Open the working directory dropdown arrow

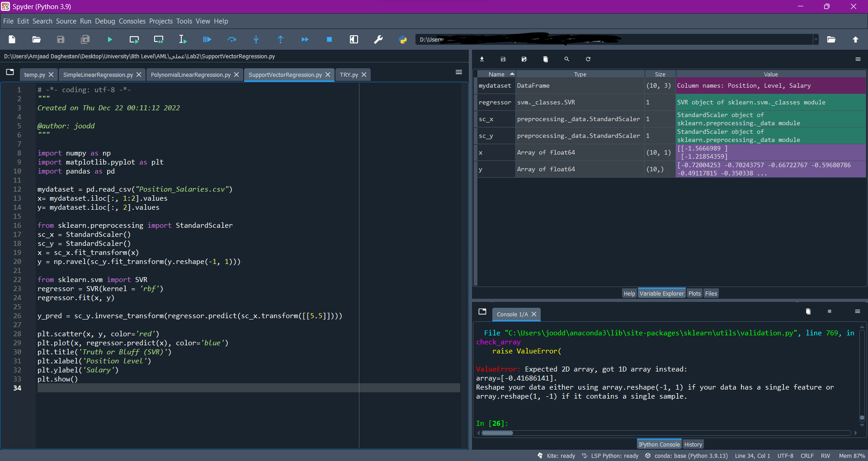coord(816,40)
